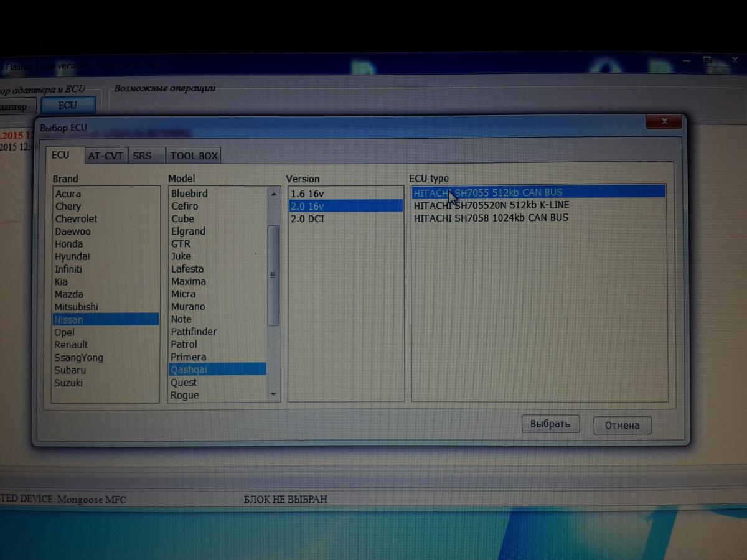Select Acura in Brand list

105,194
